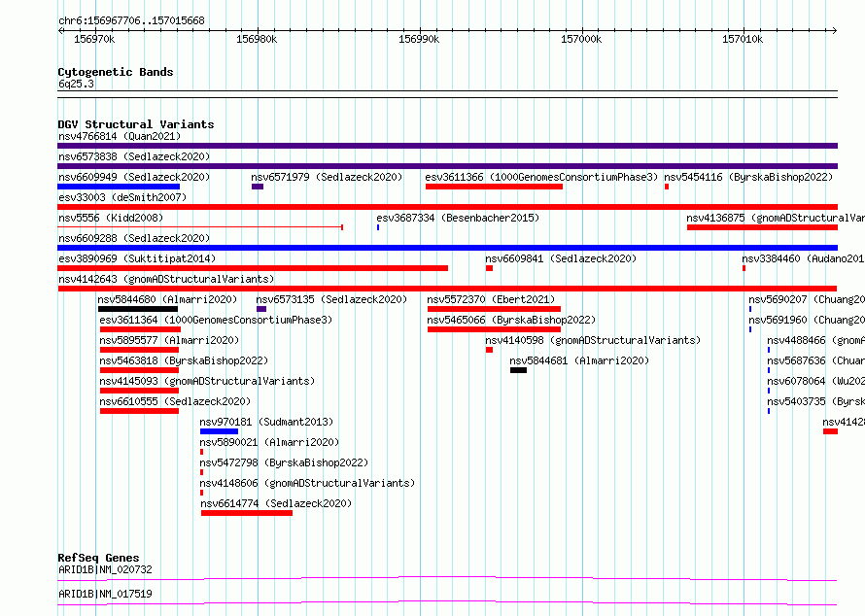This screenshot has width=865, height=616.
Task: Select the 156980k ruler tick label
Action: click(257, 39)
